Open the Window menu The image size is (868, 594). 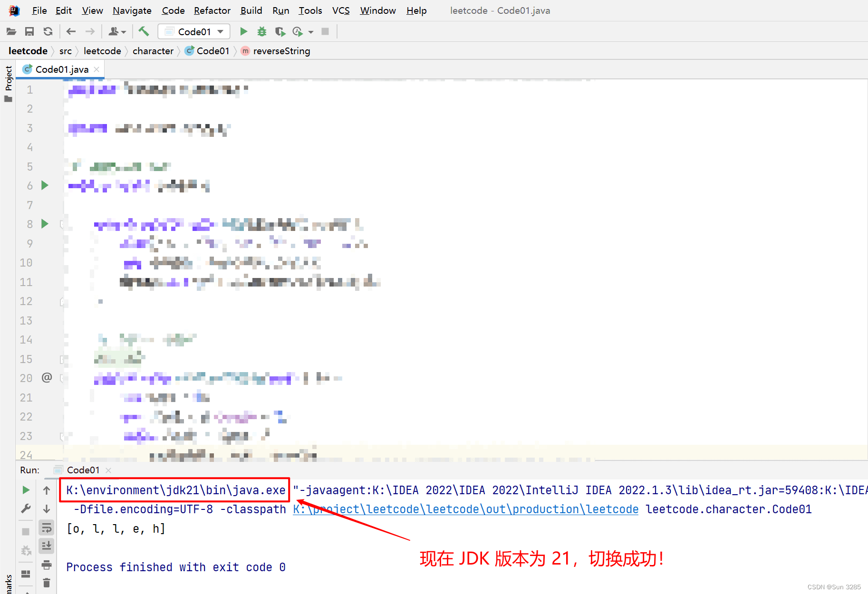coord(378,10)
